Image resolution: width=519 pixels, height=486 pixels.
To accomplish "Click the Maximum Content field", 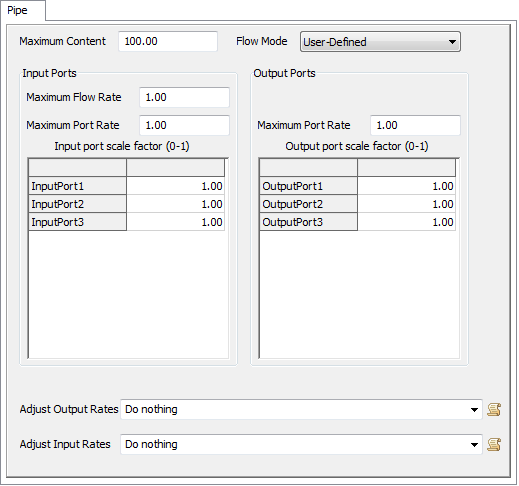I will tap(168, 41).
